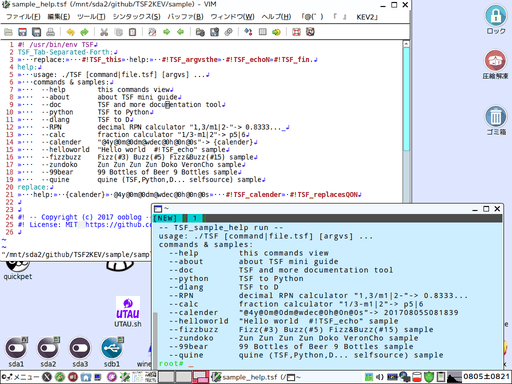Click the sdb1 USB drive icon
The image size is (512, 384).
(112, 352)
